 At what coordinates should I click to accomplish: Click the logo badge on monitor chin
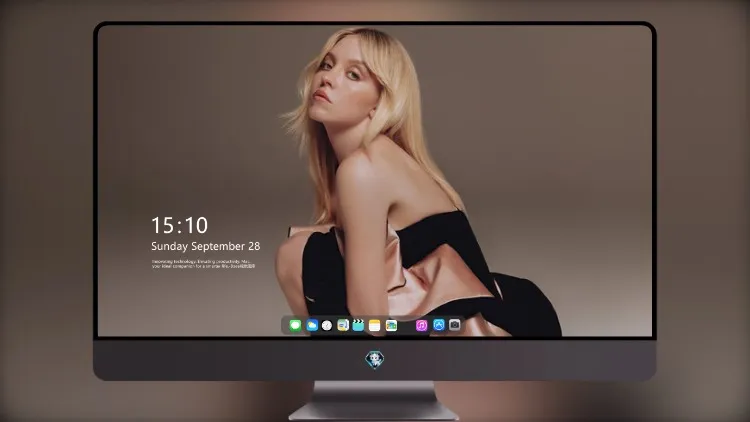pos(375,360)
